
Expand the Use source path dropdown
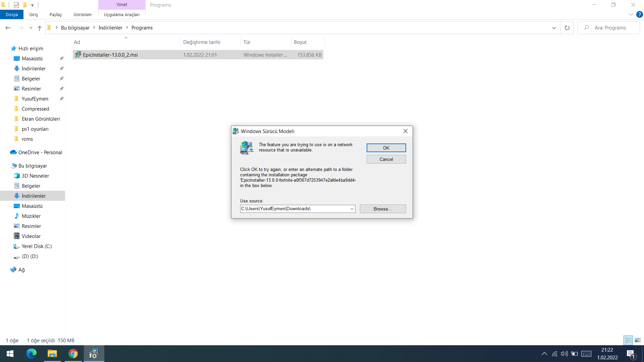(x=352, y=209)
